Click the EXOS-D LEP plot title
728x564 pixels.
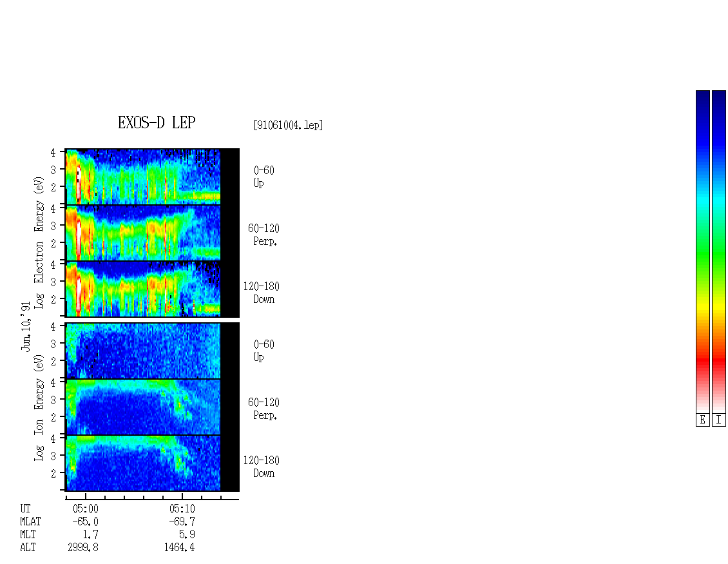pos(157,122)
